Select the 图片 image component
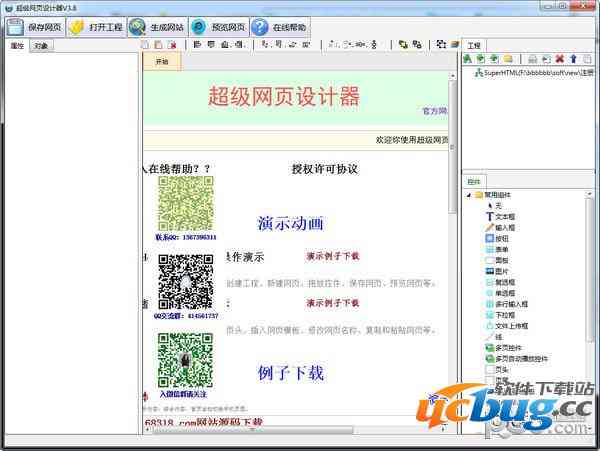 [x=497, y=271]
